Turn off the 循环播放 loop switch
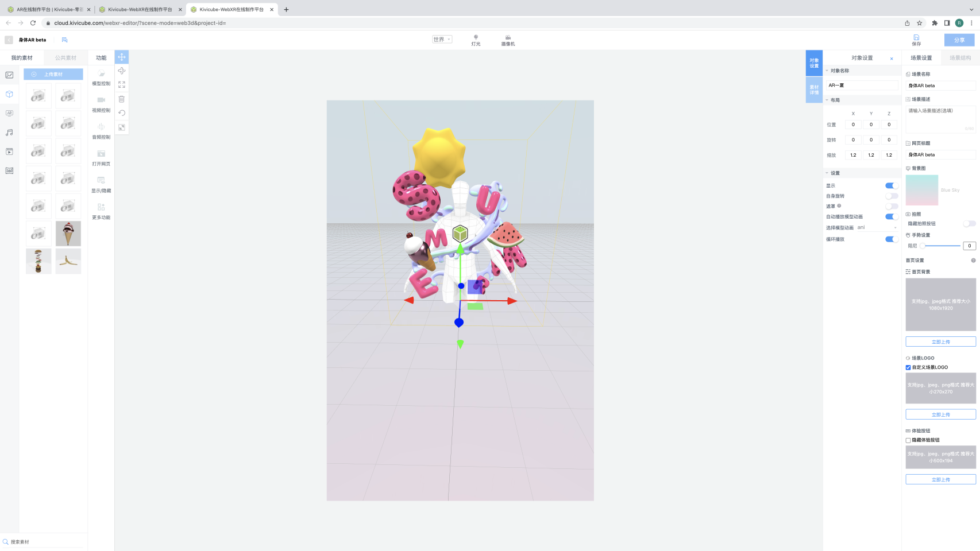Viewport: 980px width, 551px height. click(x=892, y=239)
